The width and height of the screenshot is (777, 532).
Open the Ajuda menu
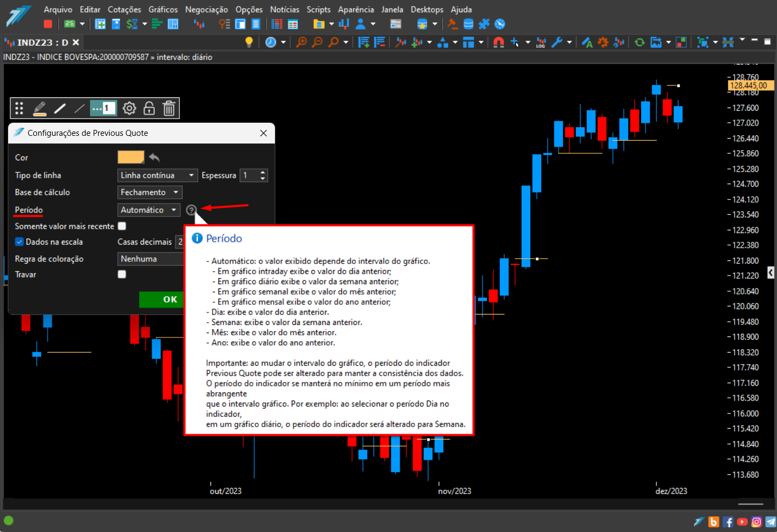(461, 9)
